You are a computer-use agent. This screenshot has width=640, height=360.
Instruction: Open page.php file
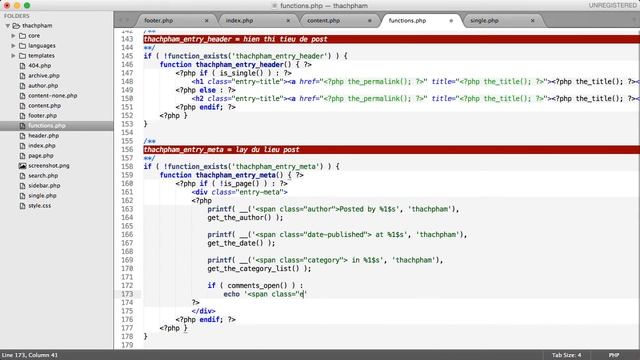pos(41,156)
